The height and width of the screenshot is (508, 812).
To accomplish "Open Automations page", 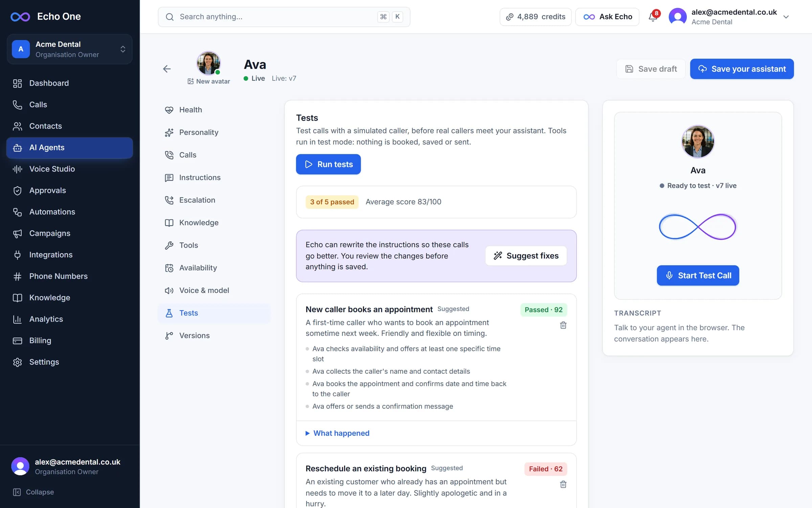I will point(69,212).
